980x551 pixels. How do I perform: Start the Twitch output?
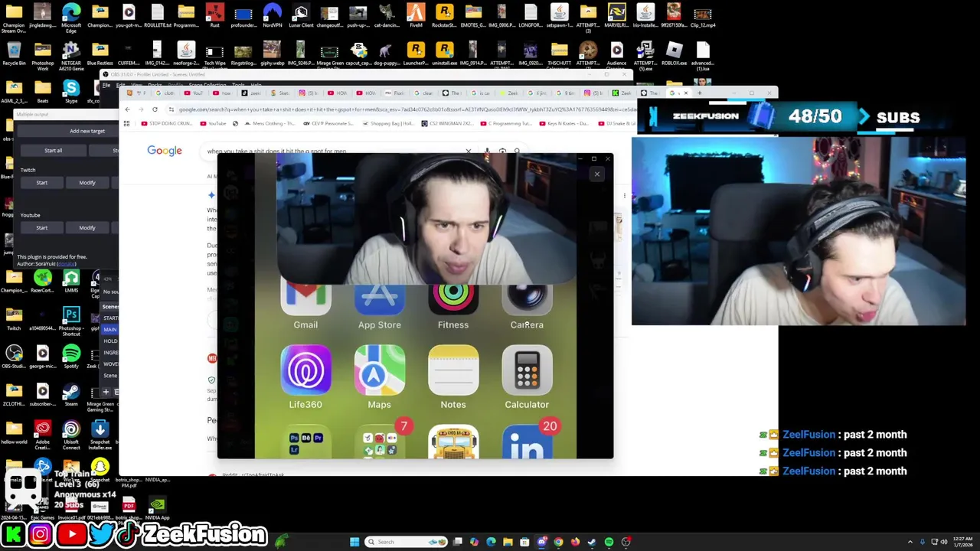[41, 183]
